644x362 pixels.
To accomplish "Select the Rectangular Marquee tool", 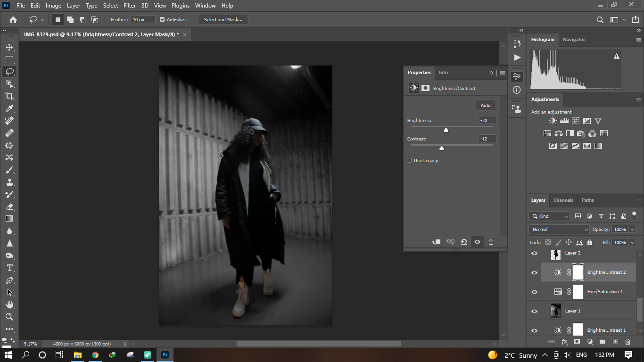I will 9,59.
